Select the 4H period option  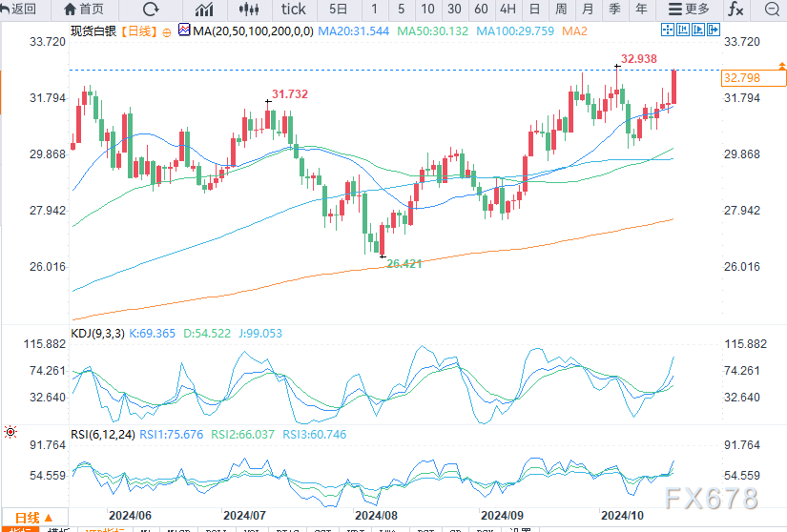click(x=507, y=10)
